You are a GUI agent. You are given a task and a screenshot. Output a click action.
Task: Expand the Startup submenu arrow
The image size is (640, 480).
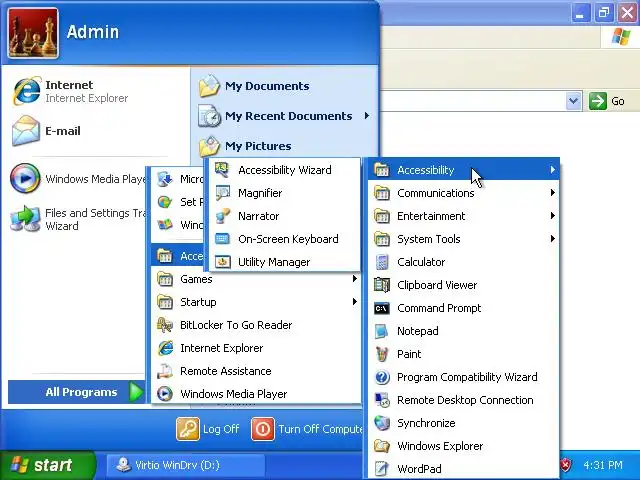[354, 302]
